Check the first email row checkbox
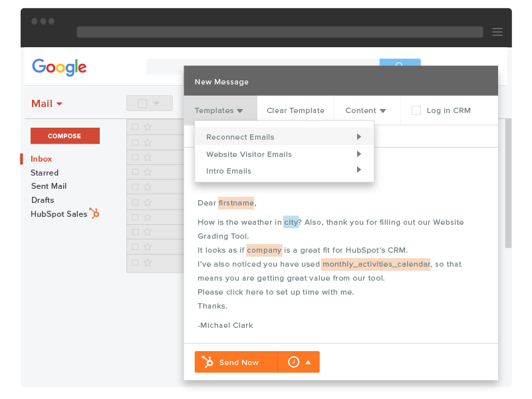This screenshot has height=399, width=532. coord(136,127)
